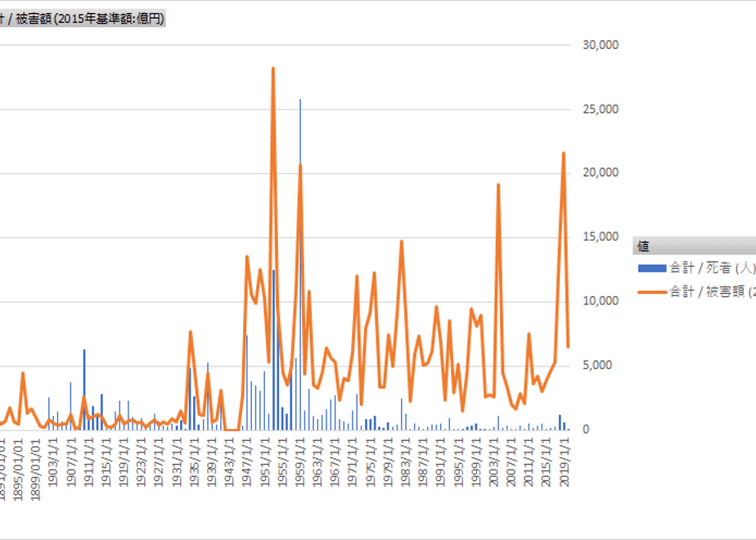
Task: Click the 1935/1/1 date axis label
Action: click(194, 462)
